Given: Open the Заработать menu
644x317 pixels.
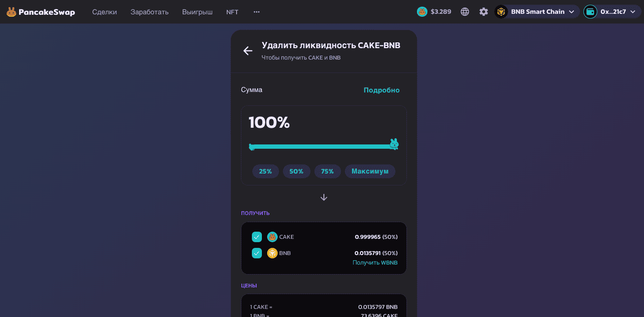Looking at the screenshot, I should (150, 12).
